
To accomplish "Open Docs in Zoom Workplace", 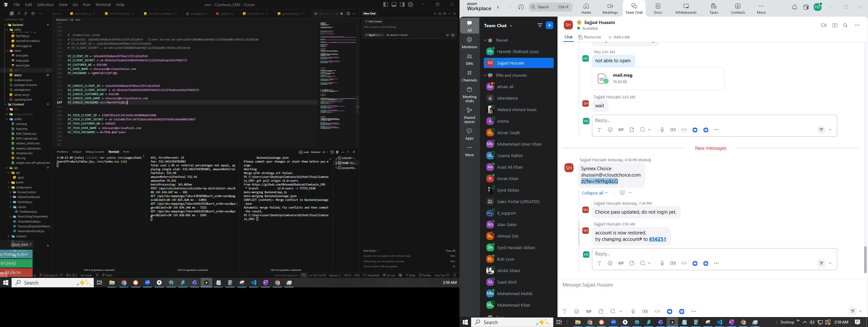I will click(658, 9).
